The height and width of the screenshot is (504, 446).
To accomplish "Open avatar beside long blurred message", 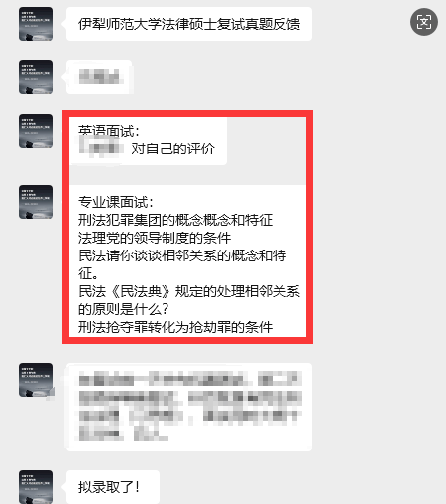I will tap(36, 380).
